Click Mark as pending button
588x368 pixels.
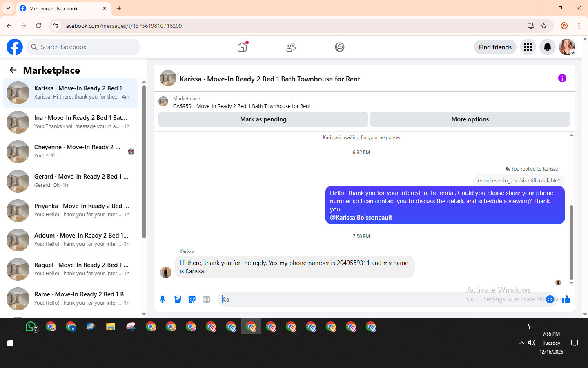[x=263, y=119]
